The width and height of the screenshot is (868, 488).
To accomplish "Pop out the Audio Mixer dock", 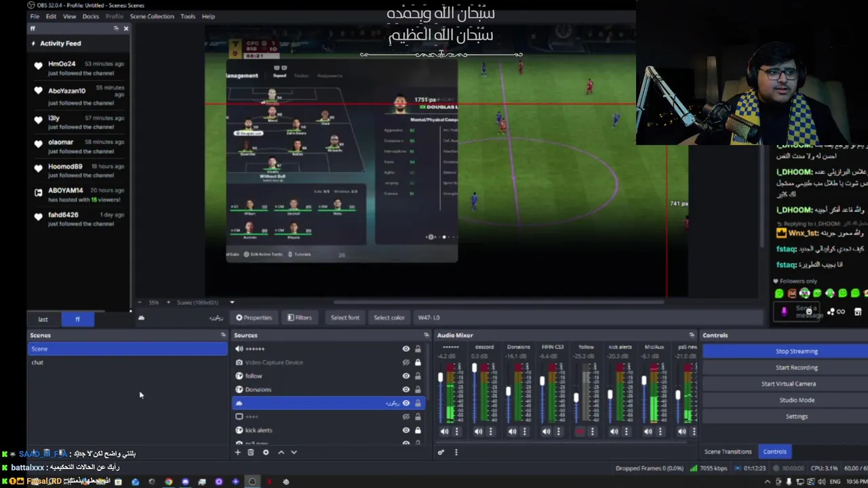I will click(x=692, y=335).
